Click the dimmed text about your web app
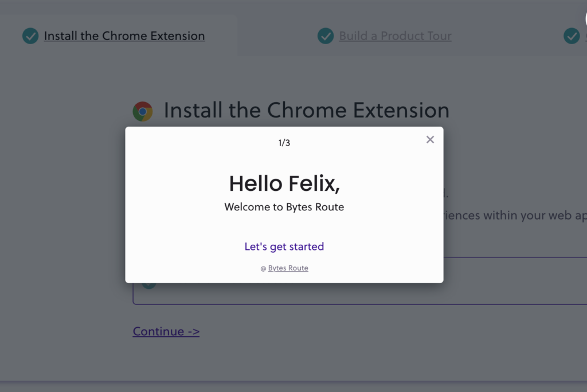 515,215
